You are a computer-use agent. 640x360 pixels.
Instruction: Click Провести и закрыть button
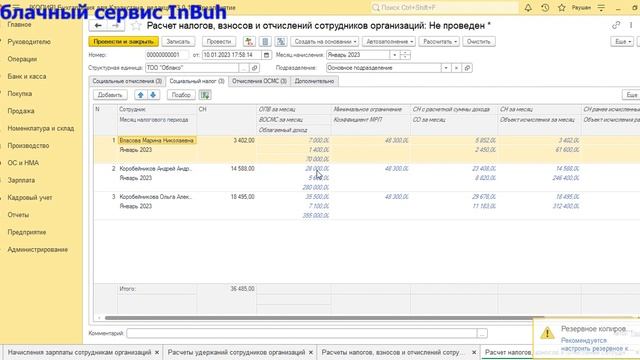point(124,42)
